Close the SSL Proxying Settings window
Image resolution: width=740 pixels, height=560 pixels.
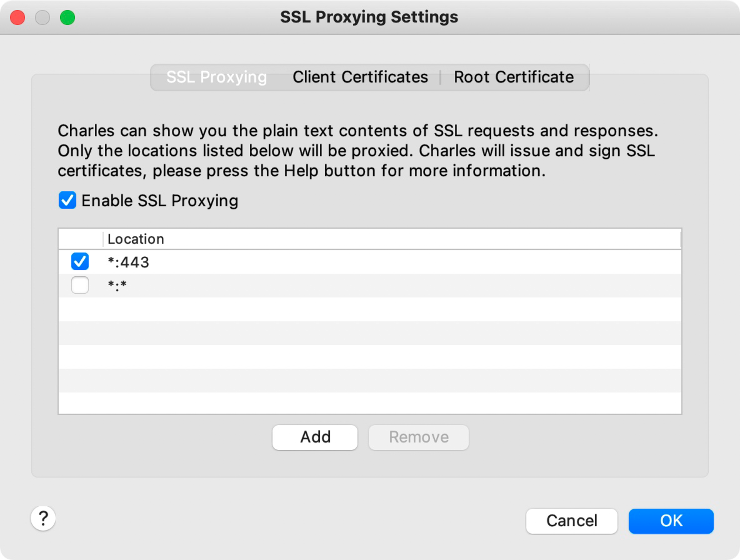(x=17, y=17)
